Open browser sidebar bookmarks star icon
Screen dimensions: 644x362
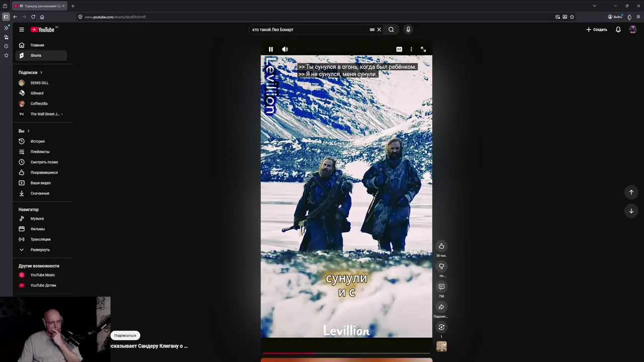[x=6, y=55]
